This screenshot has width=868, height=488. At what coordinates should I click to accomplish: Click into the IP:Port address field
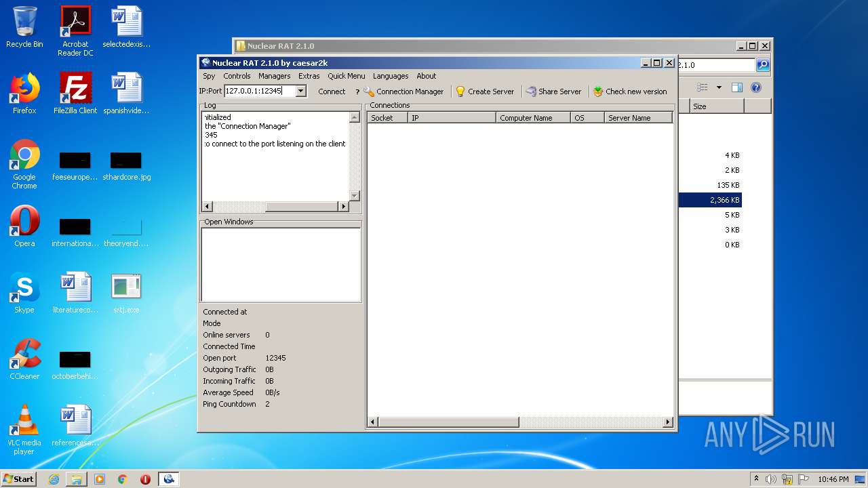click(x=260, y=91)
